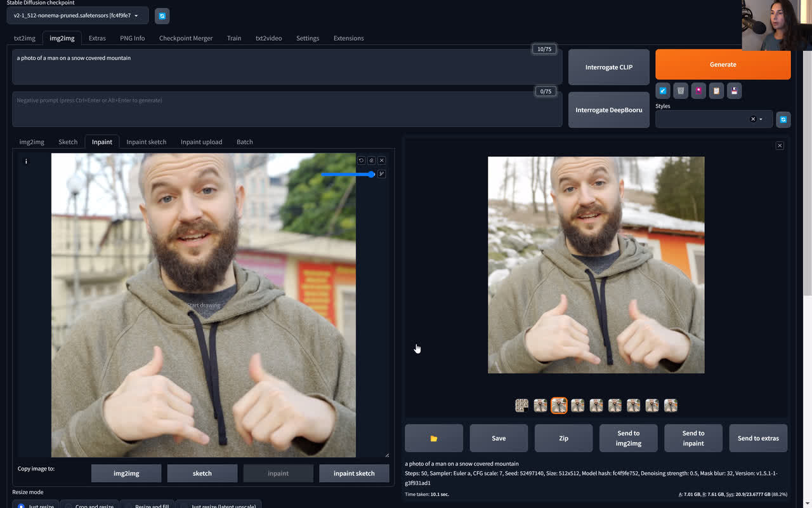The image size is (812, 508).
Task: Select the orange-highlighted gallery thumbnail
Action: [559, 405]
